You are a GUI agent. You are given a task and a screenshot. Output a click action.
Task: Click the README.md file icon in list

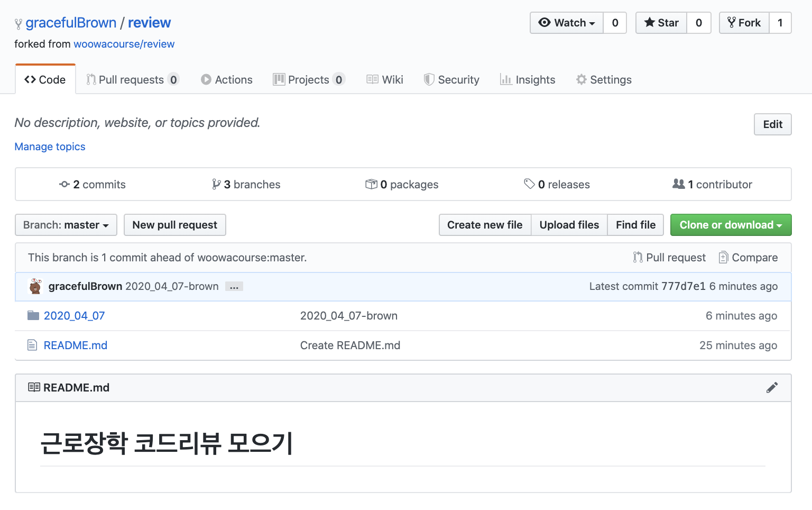[x=32, y=345]
